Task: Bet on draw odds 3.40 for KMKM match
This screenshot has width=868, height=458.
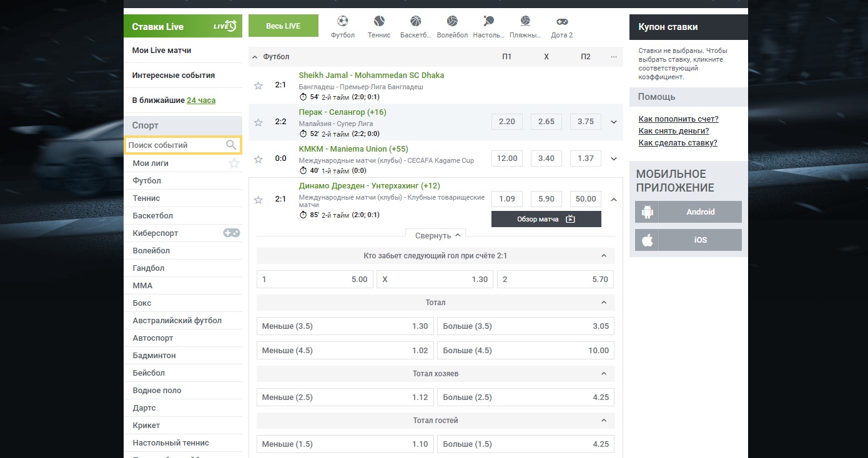Action: coord(546,158)
